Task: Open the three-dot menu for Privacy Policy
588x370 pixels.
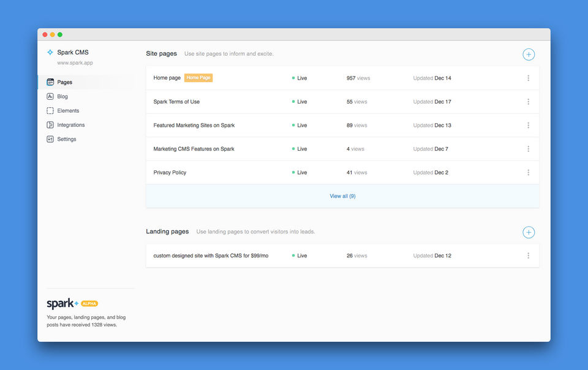Action: click(528, 172)
